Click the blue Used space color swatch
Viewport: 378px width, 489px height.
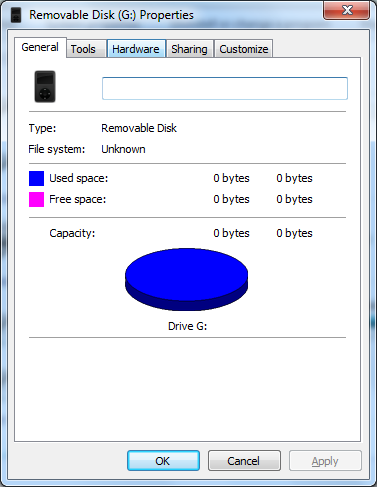[x=36, y=178]
